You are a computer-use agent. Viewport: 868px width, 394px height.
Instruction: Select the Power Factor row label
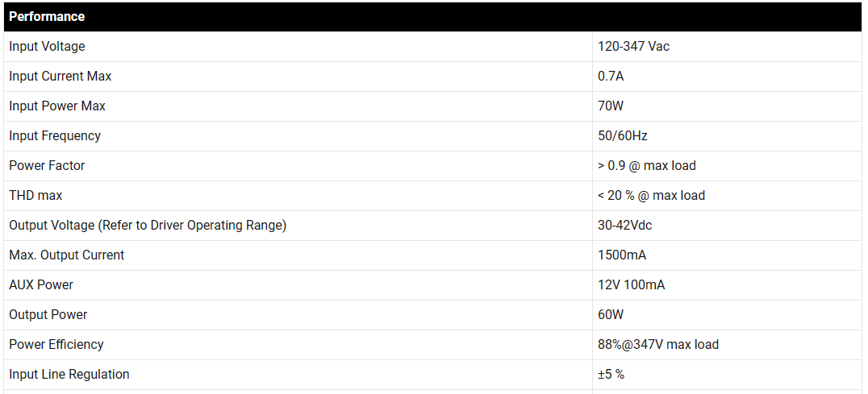47,166
